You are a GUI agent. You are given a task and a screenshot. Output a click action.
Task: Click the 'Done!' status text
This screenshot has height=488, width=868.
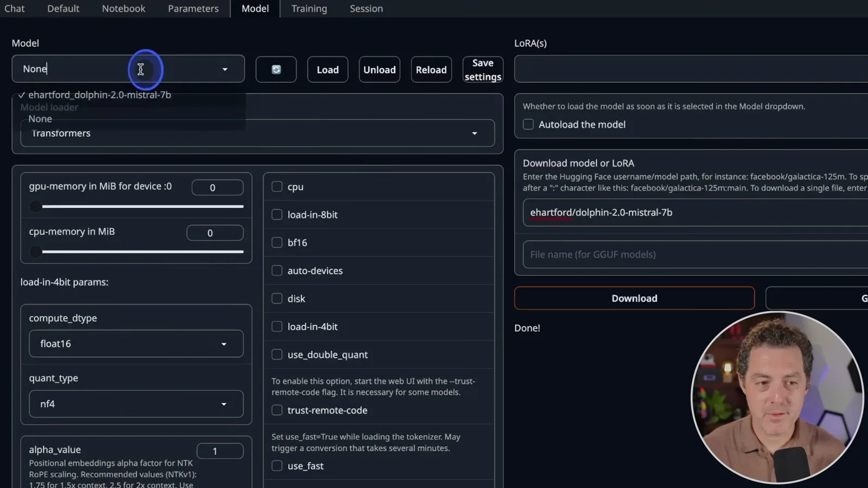(x=527, y=328)
